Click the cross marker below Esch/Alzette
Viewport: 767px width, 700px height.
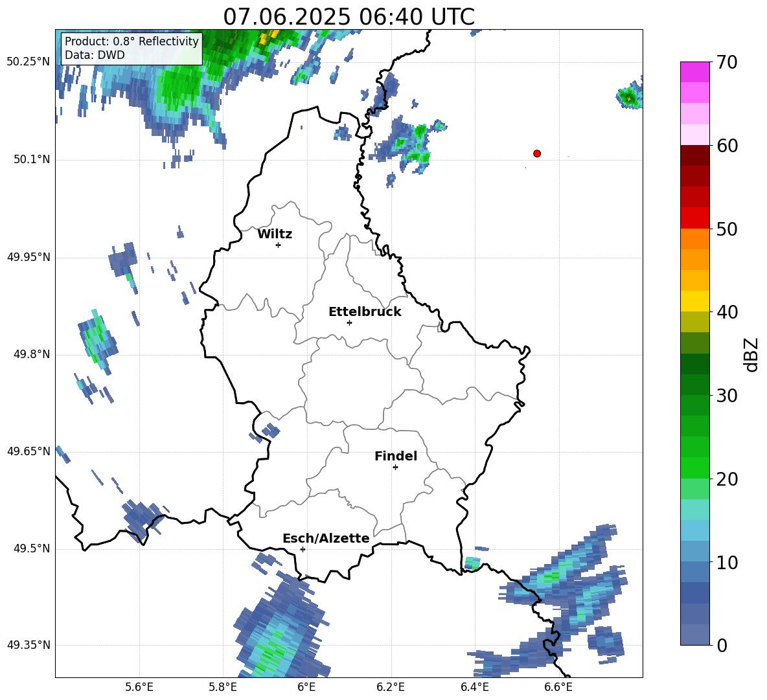(303, 549)
